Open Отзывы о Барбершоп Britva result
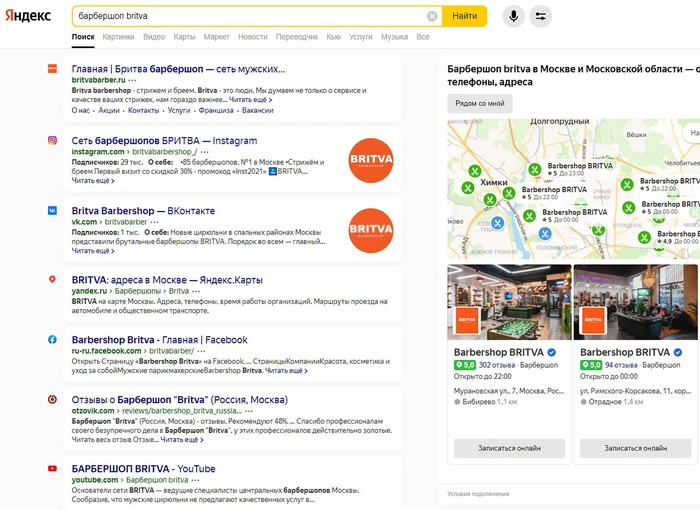Image resolution: width=700 pixels, height=510 pixels. click(180, 400)
